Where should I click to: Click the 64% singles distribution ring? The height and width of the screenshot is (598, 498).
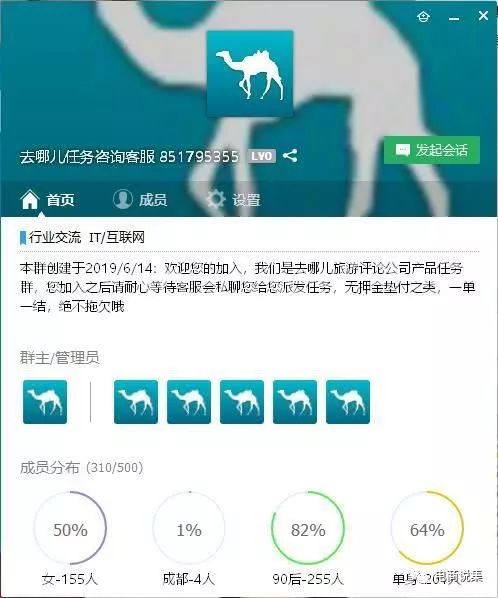[427, 528]
